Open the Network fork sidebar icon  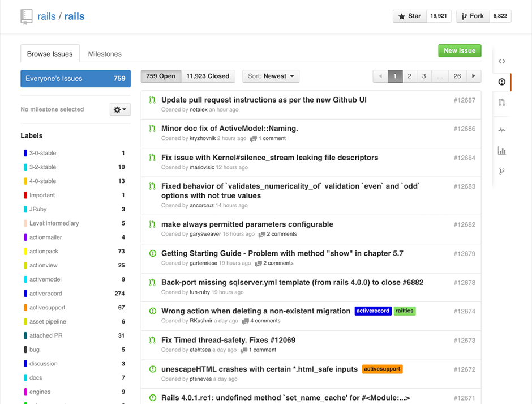(x=502, y=171)
